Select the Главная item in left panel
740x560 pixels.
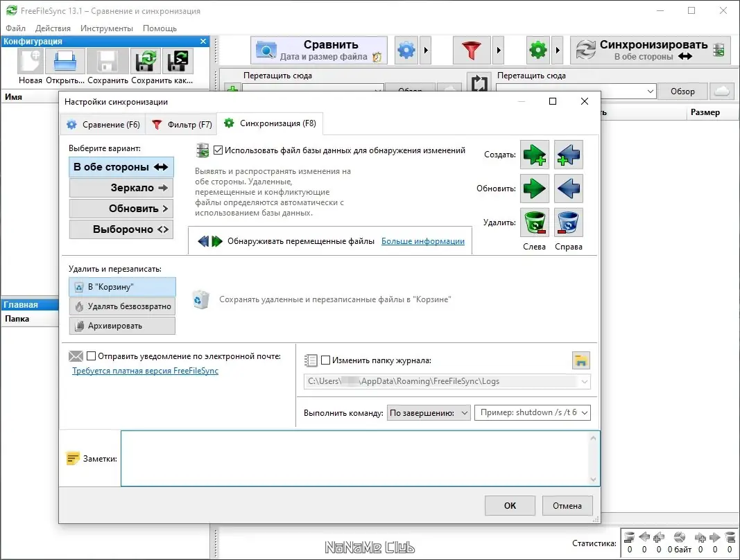(x=29, y=305)
